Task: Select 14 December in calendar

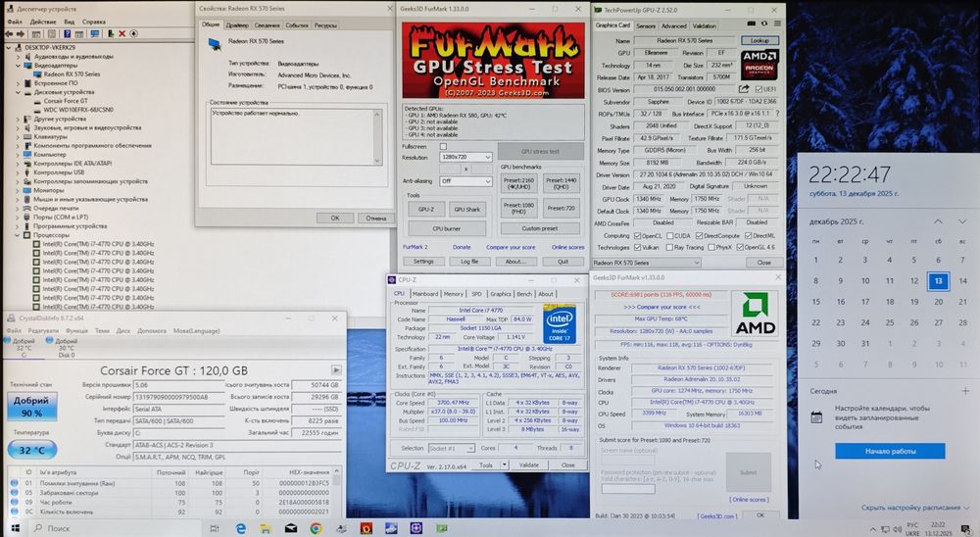Action: coord(962,280)
